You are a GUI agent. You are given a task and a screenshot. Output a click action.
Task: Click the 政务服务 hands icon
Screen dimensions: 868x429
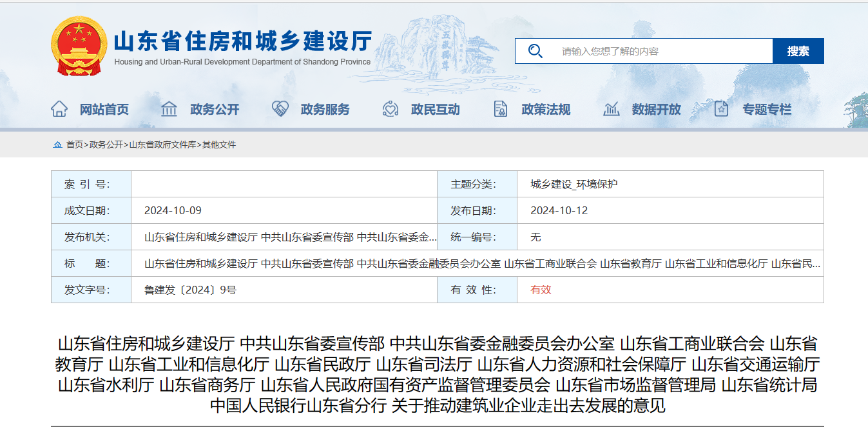pos(279,108)
